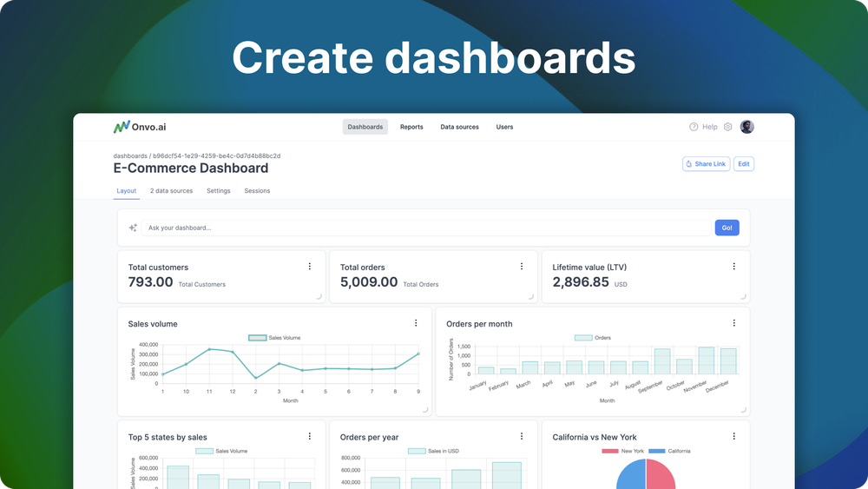Open the settings gear icon
This screenshot has width=868, height=489.
click(728, 127)
